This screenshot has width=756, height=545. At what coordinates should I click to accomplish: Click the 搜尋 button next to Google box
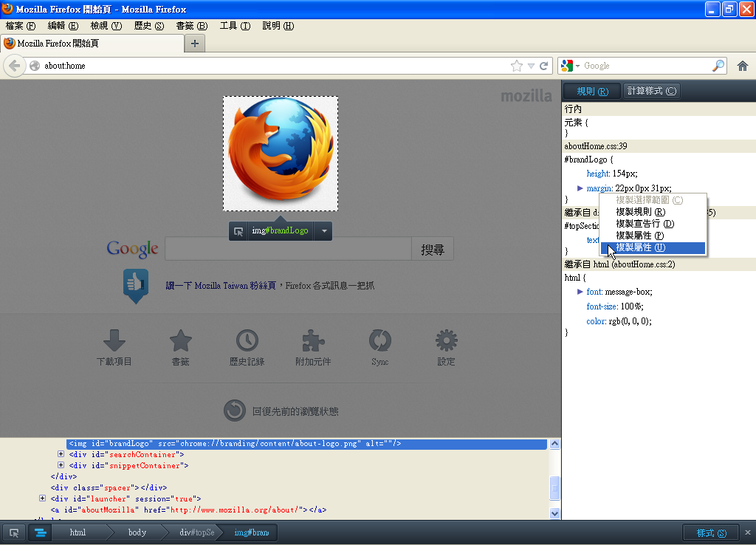coord(432,250)
